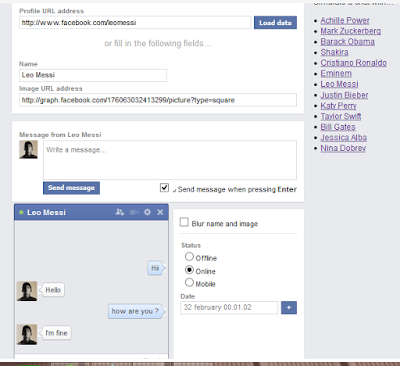Click the Load data button

(275, 23)
